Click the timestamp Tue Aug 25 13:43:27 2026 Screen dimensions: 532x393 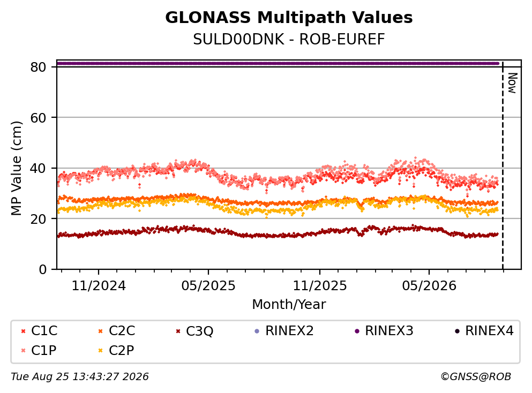[x=80, y=377]
